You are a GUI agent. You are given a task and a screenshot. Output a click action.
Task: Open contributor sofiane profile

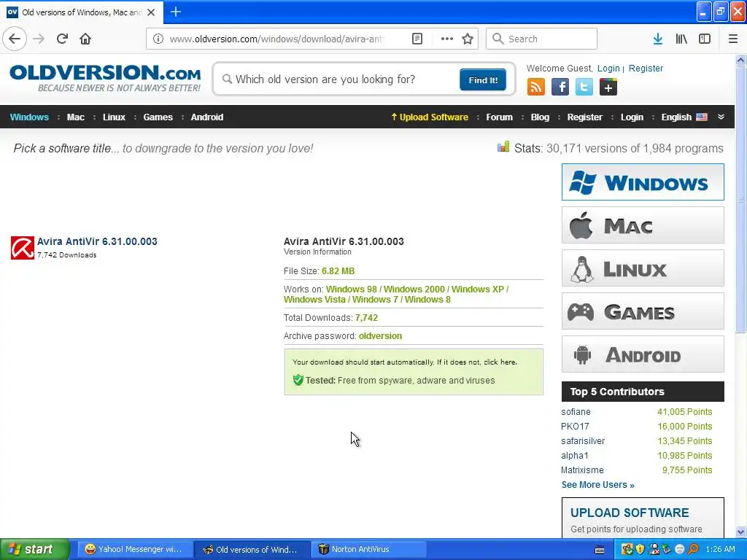tap(576, 412)
